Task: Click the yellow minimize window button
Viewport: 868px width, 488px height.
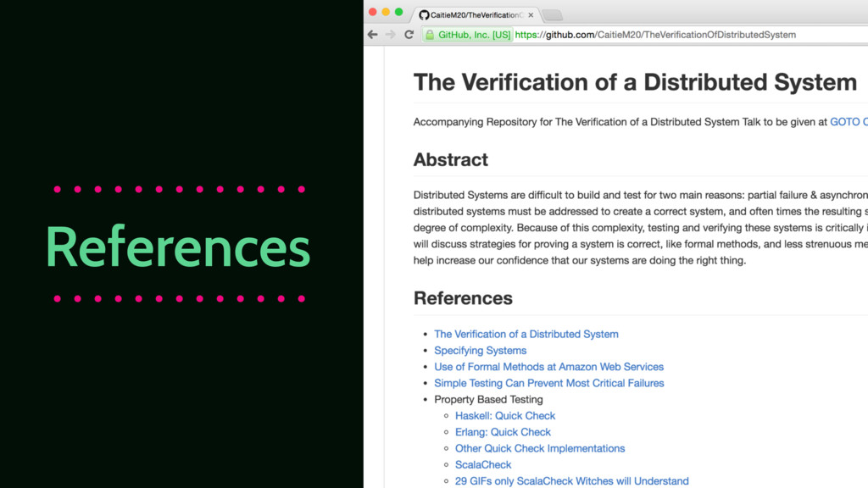Action: [x=386, y=12]
